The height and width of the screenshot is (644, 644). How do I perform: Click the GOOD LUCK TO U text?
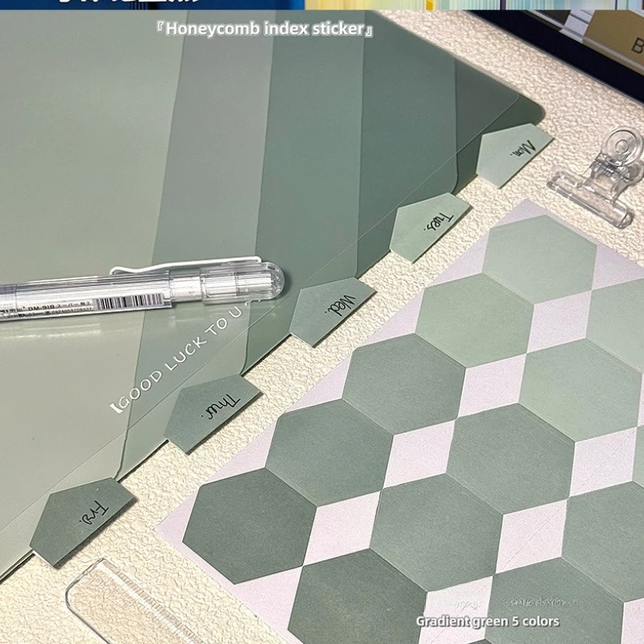[x=180, y=357]
